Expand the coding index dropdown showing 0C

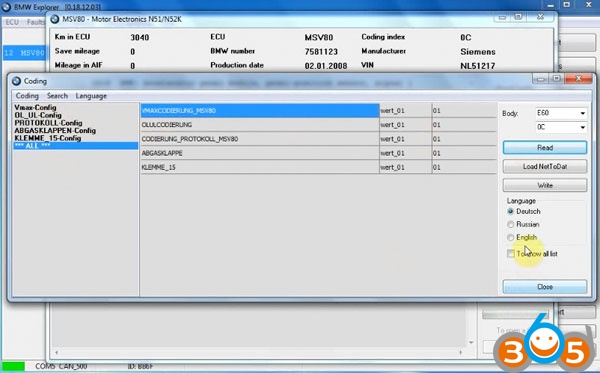(582, 127)
